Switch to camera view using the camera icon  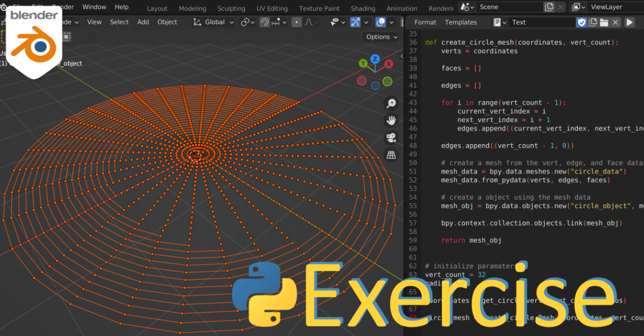pos(391,137)
